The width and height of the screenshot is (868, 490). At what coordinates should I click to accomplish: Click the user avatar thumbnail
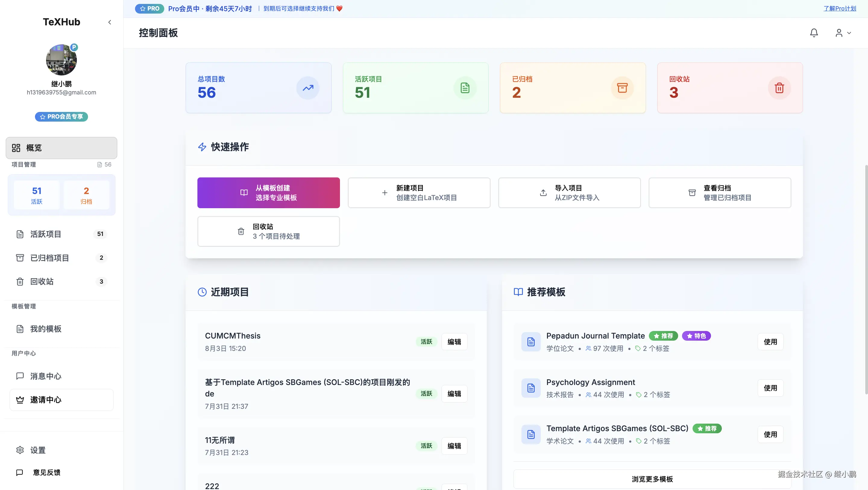point(61,60)
